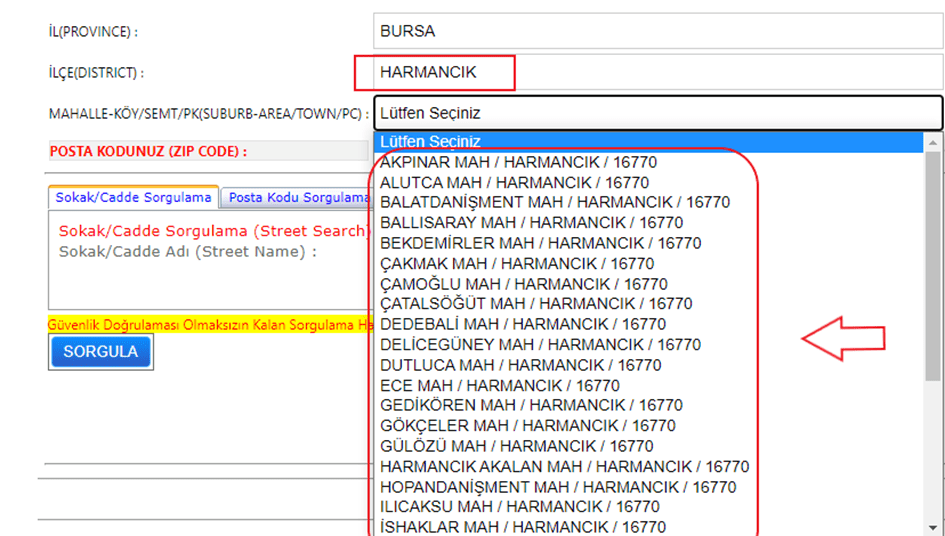
Task: Choose BEKDEMİRLER MAH option
Action: click(x=540, y=243)
